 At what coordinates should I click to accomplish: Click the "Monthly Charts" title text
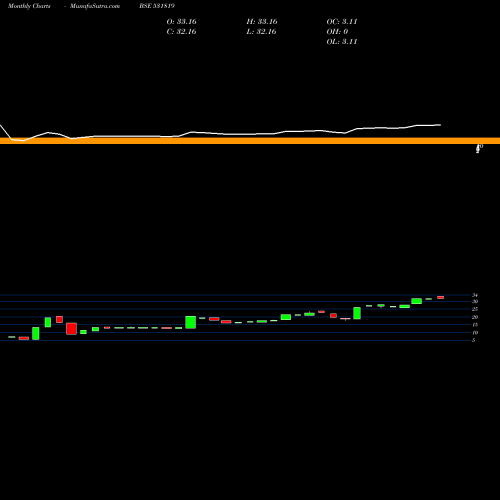tap(29, 6)
